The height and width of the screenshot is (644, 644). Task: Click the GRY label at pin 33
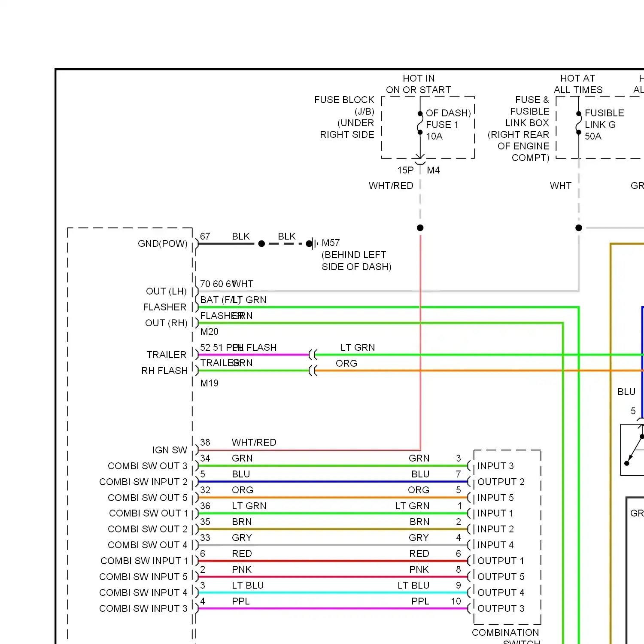(242, 538)
